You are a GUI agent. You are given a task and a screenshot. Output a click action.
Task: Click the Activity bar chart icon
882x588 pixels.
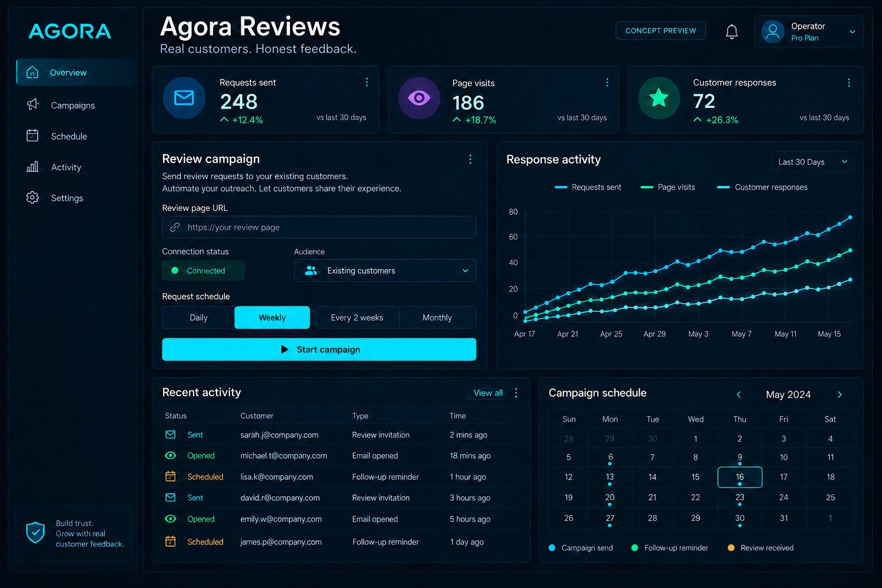33,167
